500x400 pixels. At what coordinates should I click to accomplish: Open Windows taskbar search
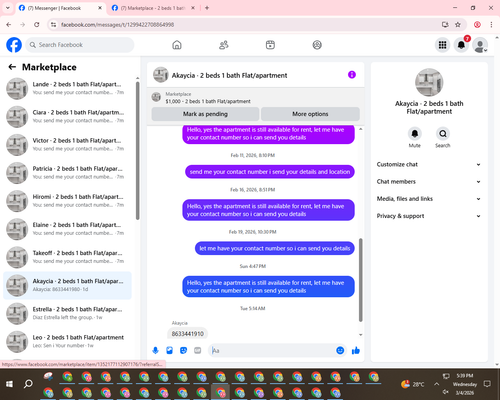(28, 384)
